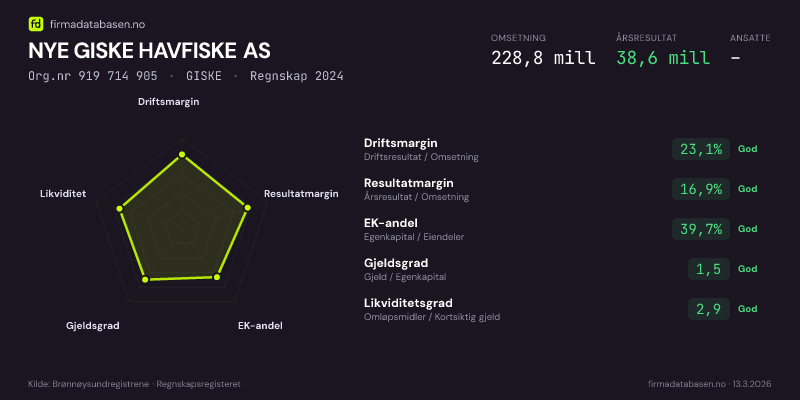Select the 23,1% Driftsmargin value badge

click(x=701, y=149)
